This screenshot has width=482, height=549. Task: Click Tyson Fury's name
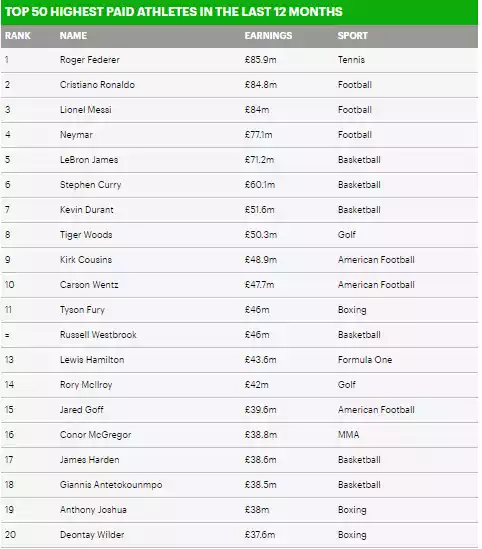pyautogui.click(x=82, y=310)
